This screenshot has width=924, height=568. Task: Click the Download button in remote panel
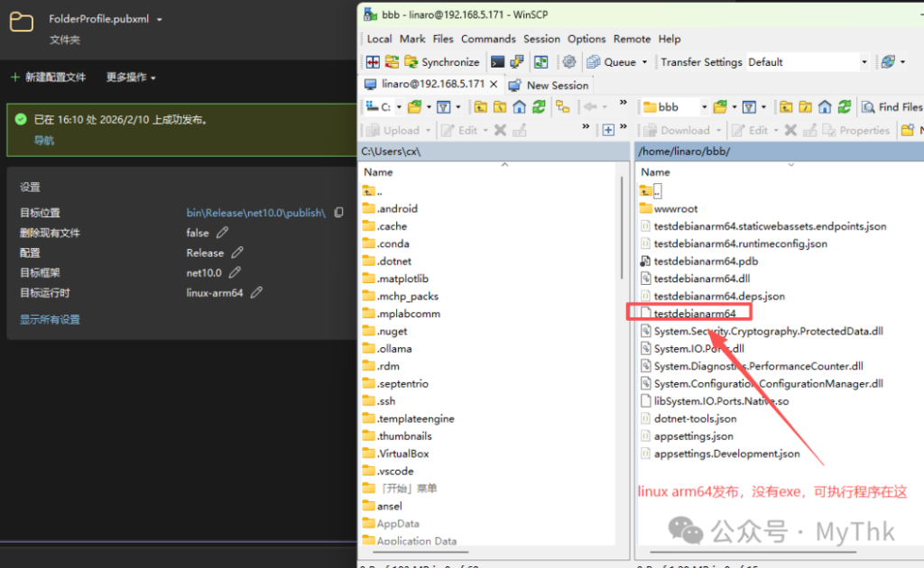[x=677, y=130]
